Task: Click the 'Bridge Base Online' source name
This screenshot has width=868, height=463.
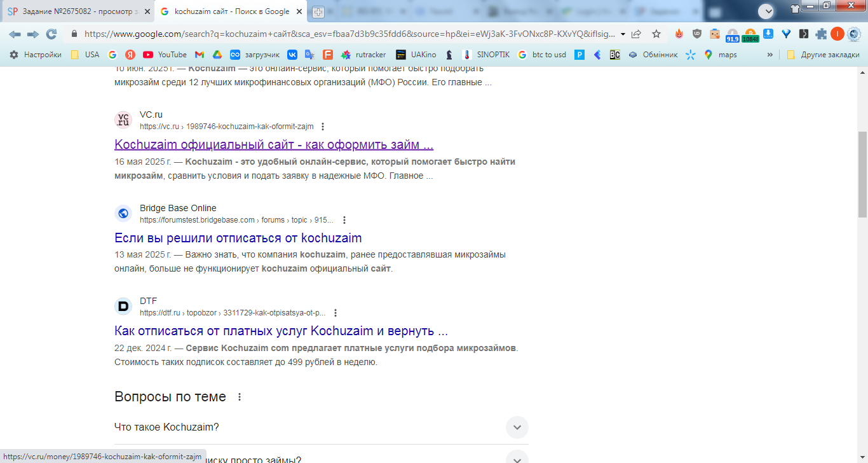Action: (x=178, y=208)
